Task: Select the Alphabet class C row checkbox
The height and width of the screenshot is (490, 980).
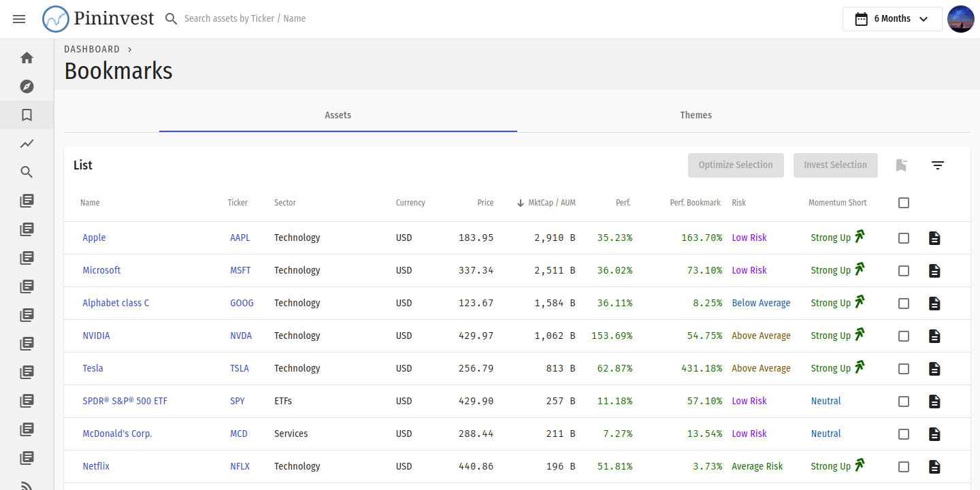Action: [x=904, y=304]
